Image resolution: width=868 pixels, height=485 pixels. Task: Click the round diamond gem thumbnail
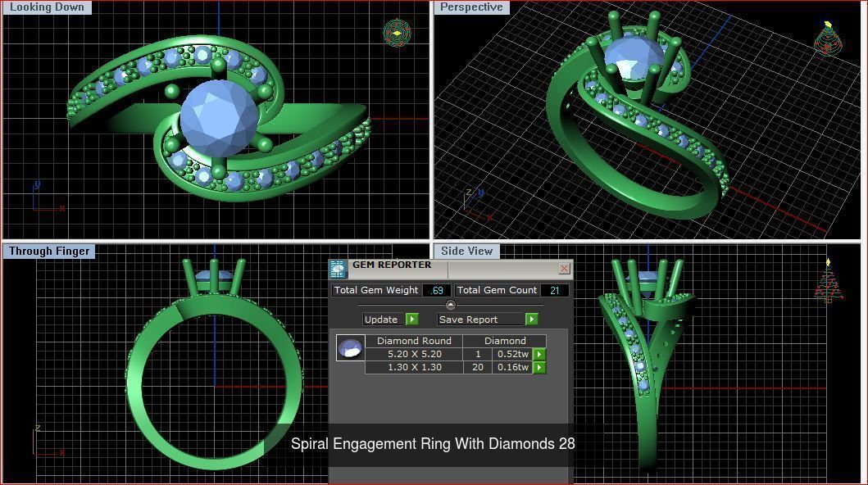point(351,348)
